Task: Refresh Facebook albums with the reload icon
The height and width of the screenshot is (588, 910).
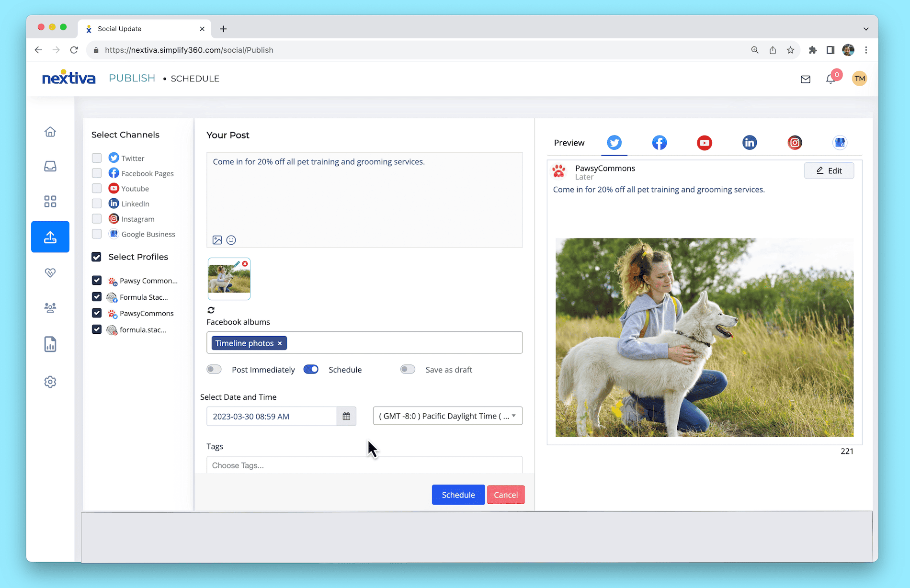Action: [x=211, y=310]
